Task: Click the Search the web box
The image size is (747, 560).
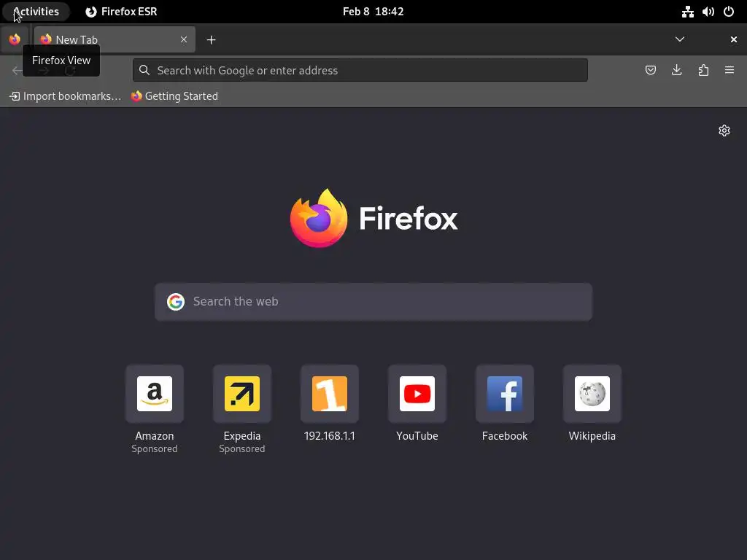Action: click(x=373, y=302)
